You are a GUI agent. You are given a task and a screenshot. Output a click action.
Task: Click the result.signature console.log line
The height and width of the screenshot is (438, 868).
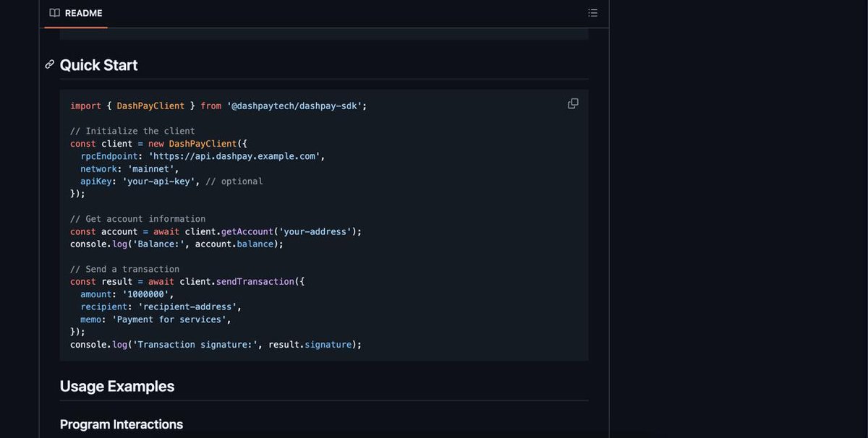tap(215, 344)
